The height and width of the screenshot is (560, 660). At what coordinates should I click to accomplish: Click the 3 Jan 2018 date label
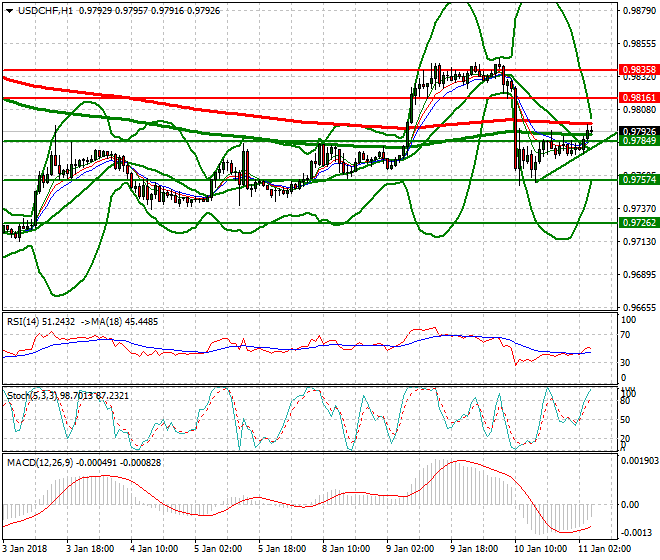click(x=25, y=549)
